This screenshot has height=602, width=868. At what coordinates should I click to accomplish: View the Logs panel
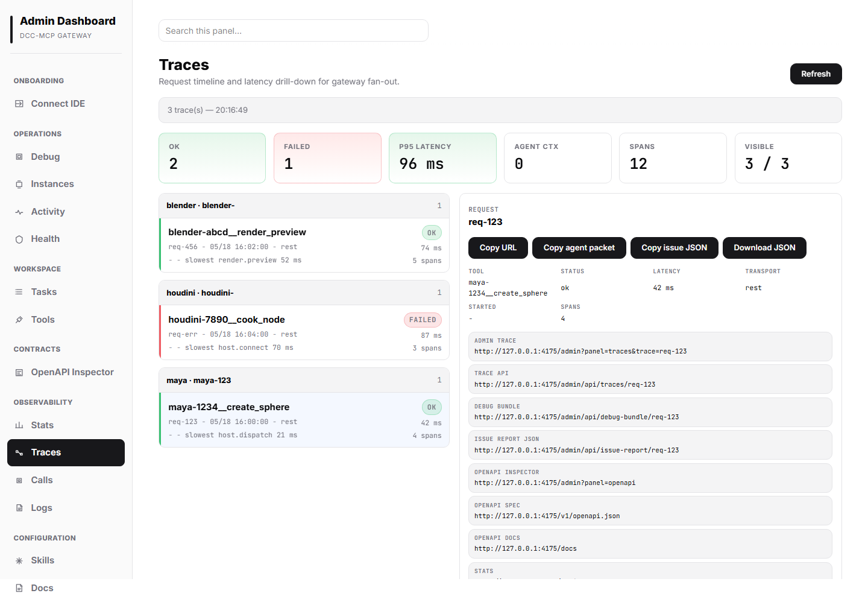pyautogui.click(x=66, y=508)
